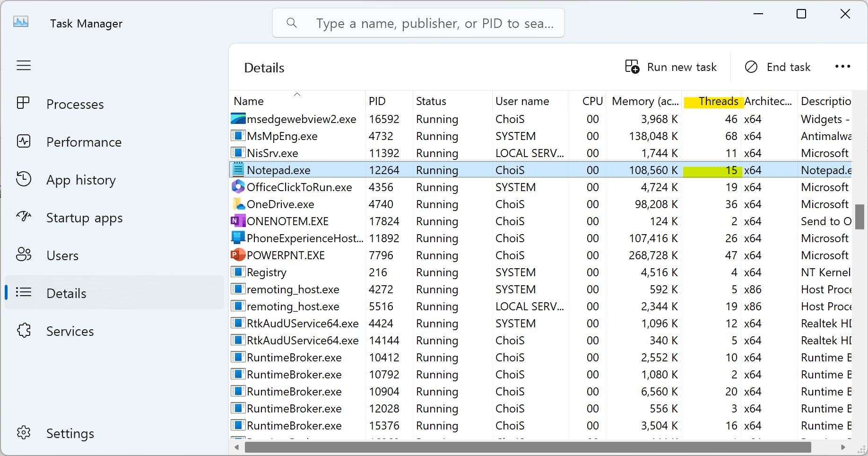Switch to the Performance page

coord(114,141)
